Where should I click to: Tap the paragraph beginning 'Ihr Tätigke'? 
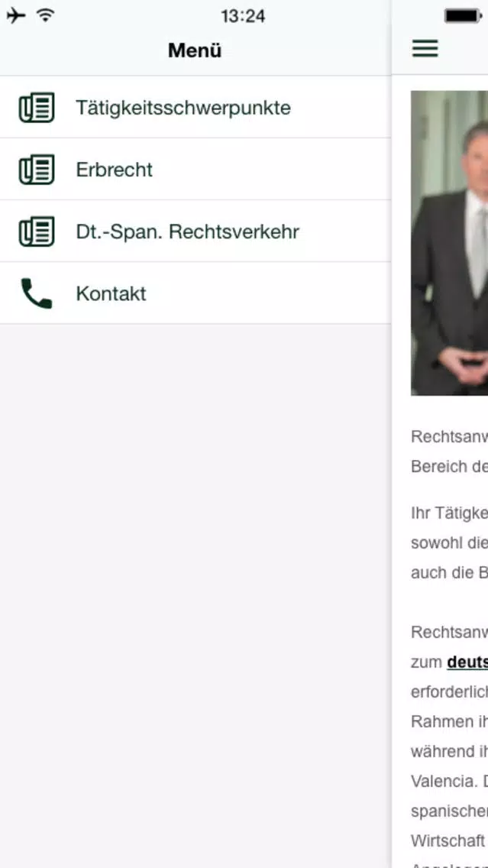click(x=449, y=543)
